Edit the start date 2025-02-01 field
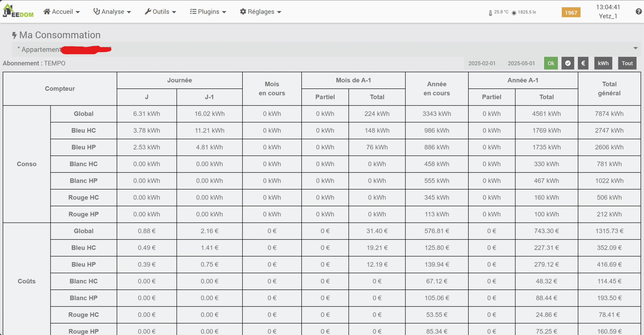This screenshot has width=644, height=335. click(x=481, y=63)
